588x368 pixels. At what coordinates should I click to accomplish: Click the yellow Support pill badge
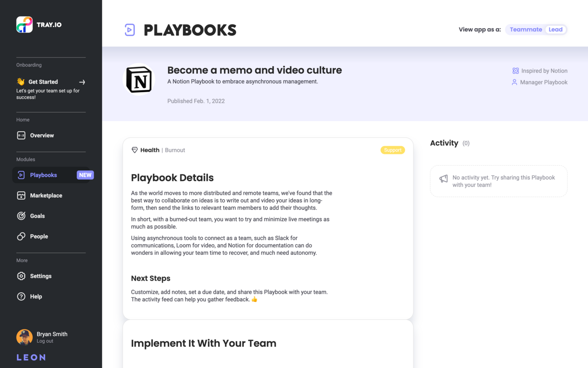(393, 149)
